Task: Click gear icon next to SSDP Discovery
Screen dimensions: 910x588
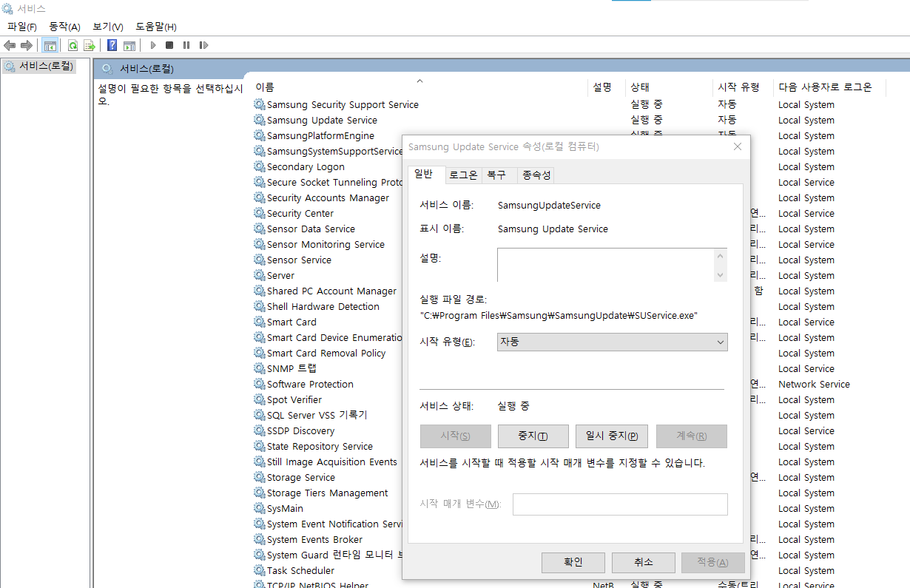Action: [260, 430]
